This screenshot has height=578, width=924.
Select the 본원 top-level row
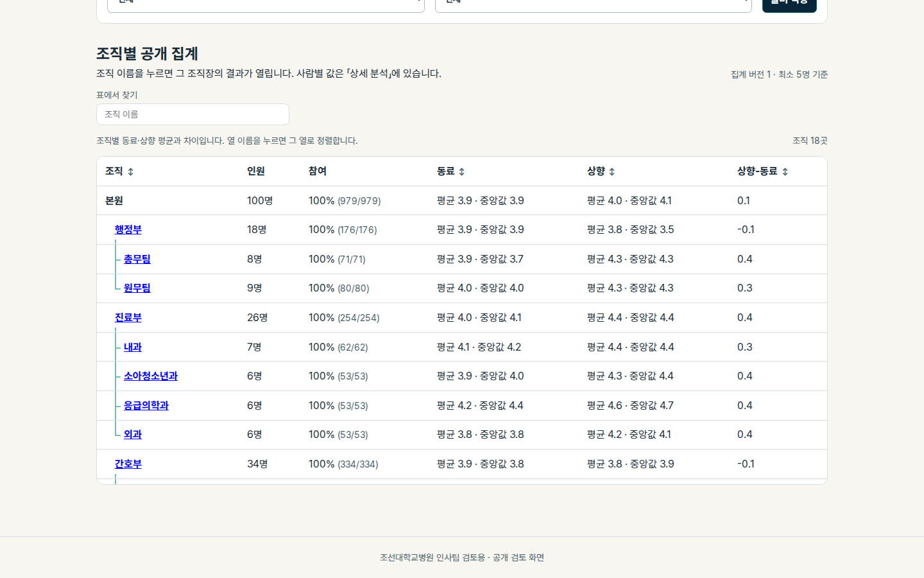pyautogui.click(x=462, y=200)
